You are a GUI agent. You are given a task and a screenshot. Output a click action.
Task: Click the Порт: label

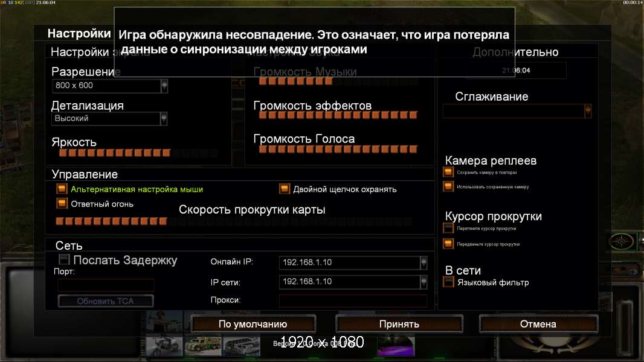click(x=64, y=271)
